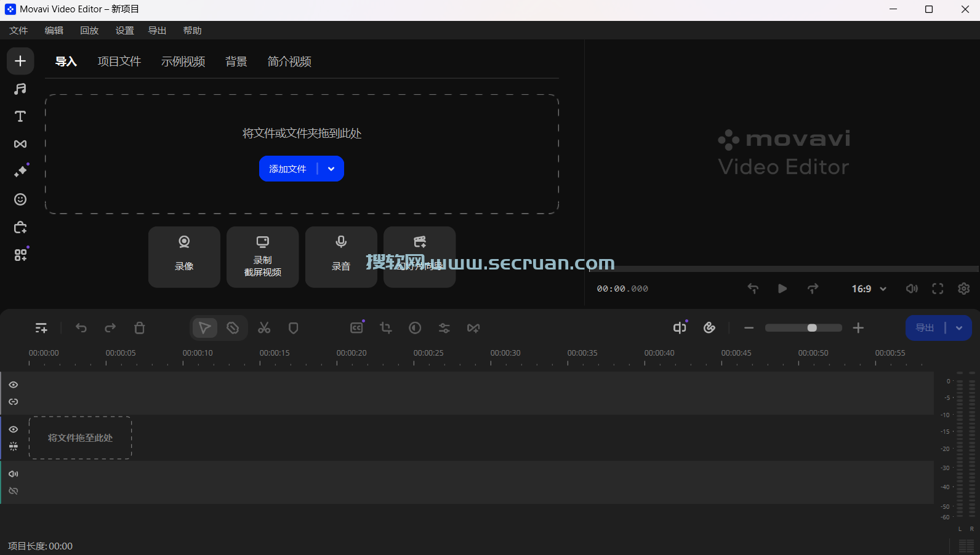Screen dimensions: 980x555
Task: Undo the last timeline action
Action: click(81, 328)
